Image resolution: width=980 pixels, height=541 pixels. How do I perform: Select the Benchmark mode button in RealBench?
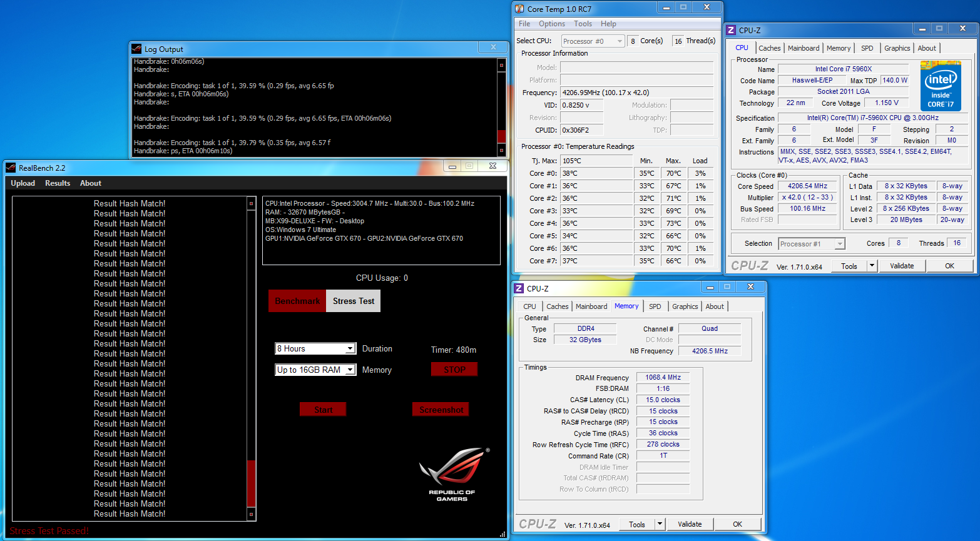pos(297,301)
